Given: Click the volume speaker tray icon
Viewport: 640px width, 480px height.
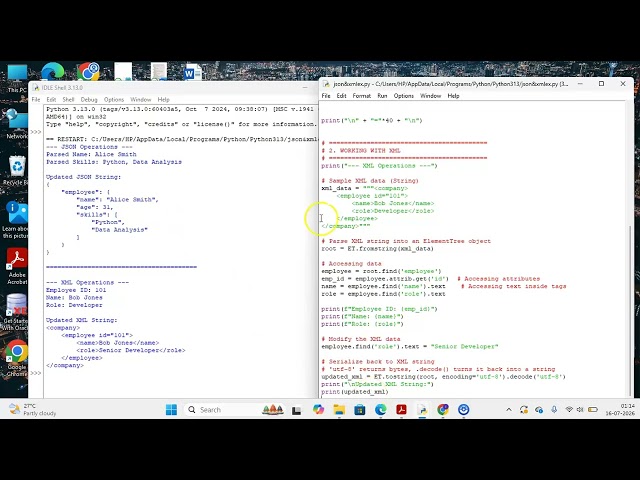Looking at the screenshot, I should (x=580, y=409).
